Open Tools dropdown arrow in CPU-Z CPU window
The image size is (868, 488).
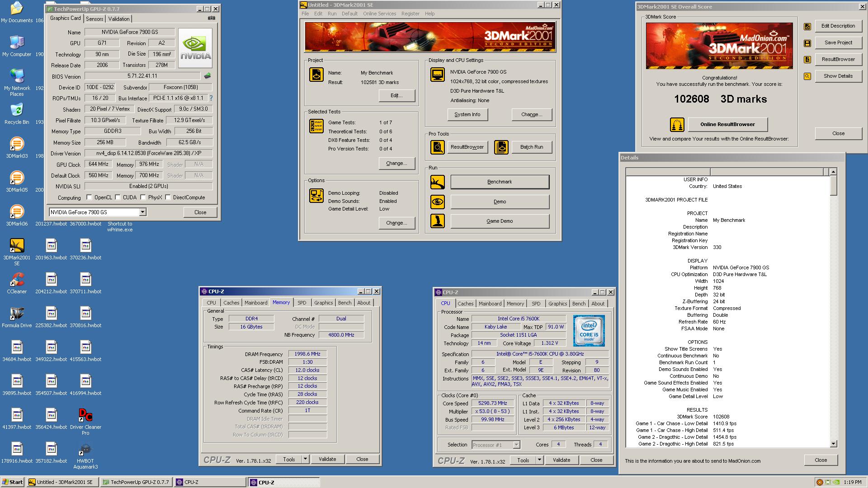click(x=539, y=460)
